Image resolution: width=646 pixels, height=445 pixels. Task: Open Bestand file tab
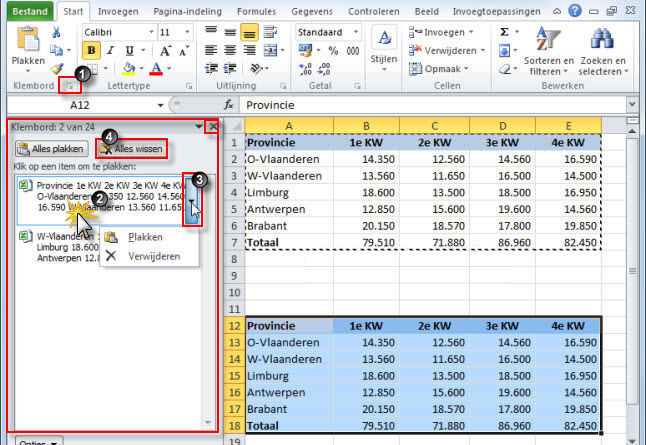point(30,11)
